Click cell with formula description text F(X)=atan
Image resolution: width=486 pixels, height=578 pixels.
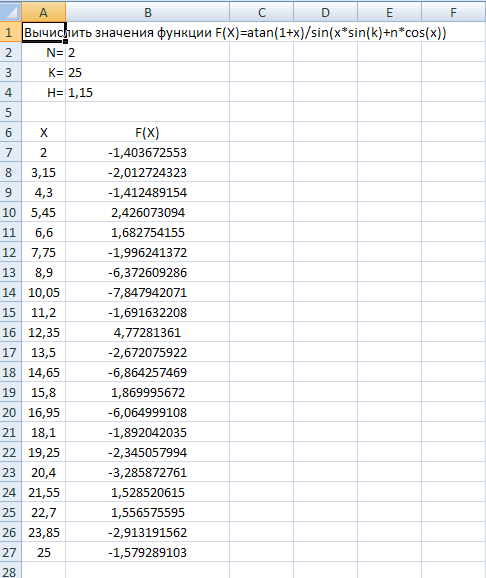click(x=44, y=32)
